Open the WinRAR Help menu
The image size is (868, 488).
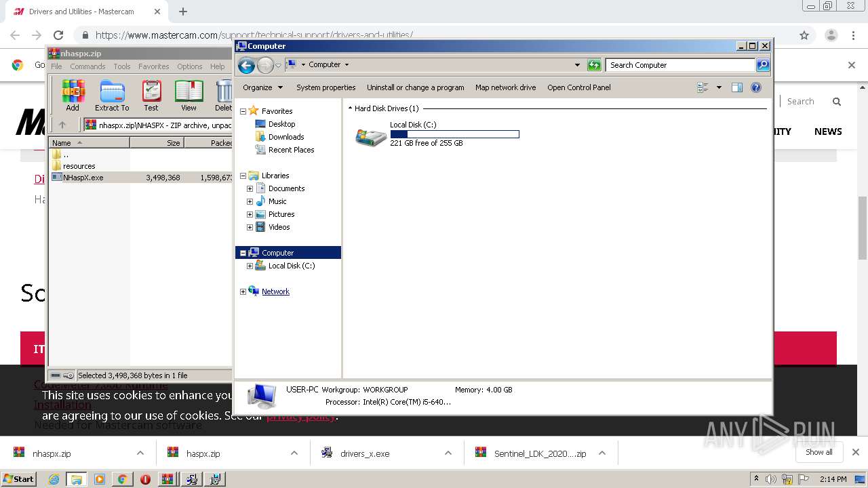point(217,66)
